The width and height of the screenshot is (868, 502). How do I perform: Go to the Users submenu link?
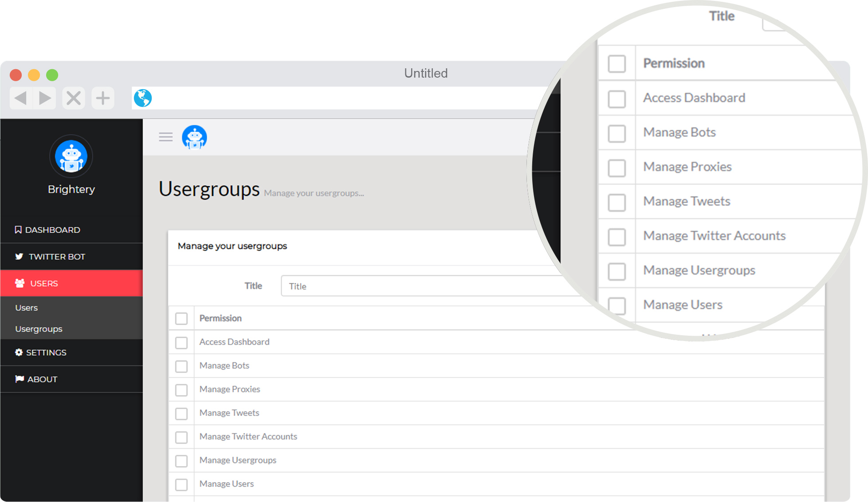[27, 308]
